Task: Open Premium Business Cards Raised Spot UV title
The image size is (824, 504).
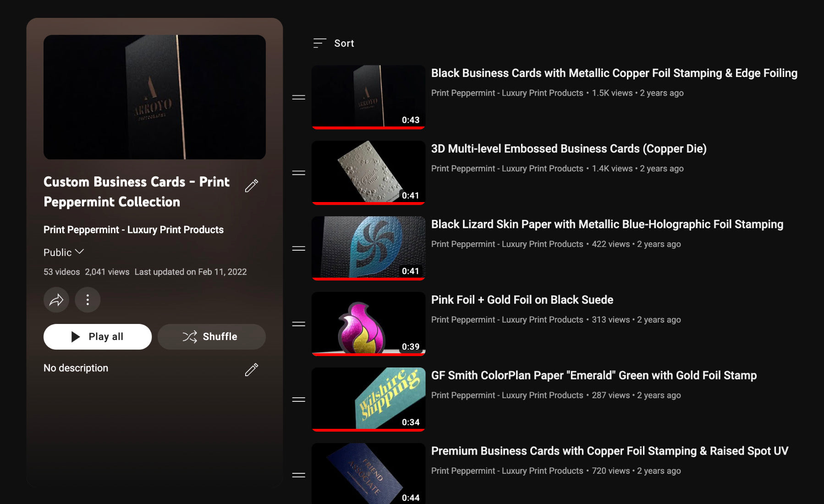Action: click(x=609, y=451)
